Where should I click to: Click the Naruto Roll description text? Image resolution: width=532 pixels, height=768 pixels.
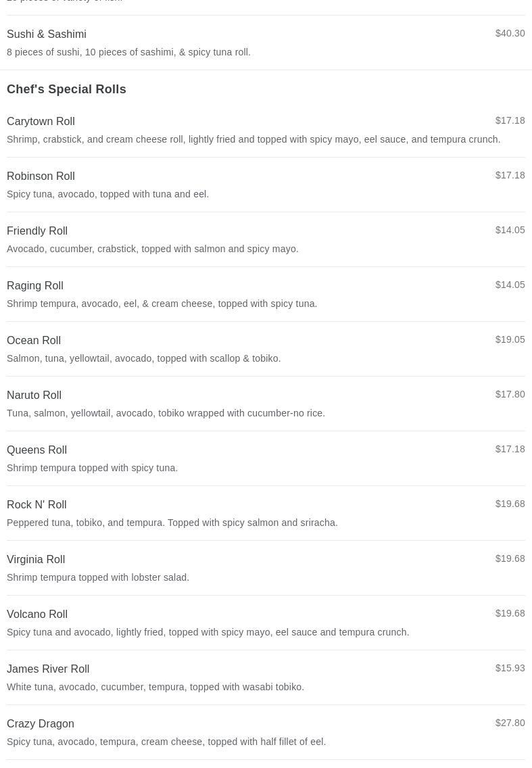coord(166,413)
